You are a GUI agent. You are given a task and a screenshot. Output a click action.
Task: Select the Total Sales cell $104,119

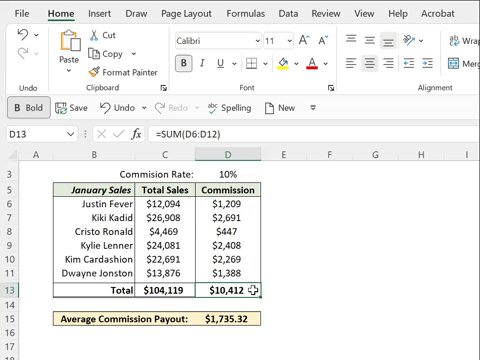point(165,290)
